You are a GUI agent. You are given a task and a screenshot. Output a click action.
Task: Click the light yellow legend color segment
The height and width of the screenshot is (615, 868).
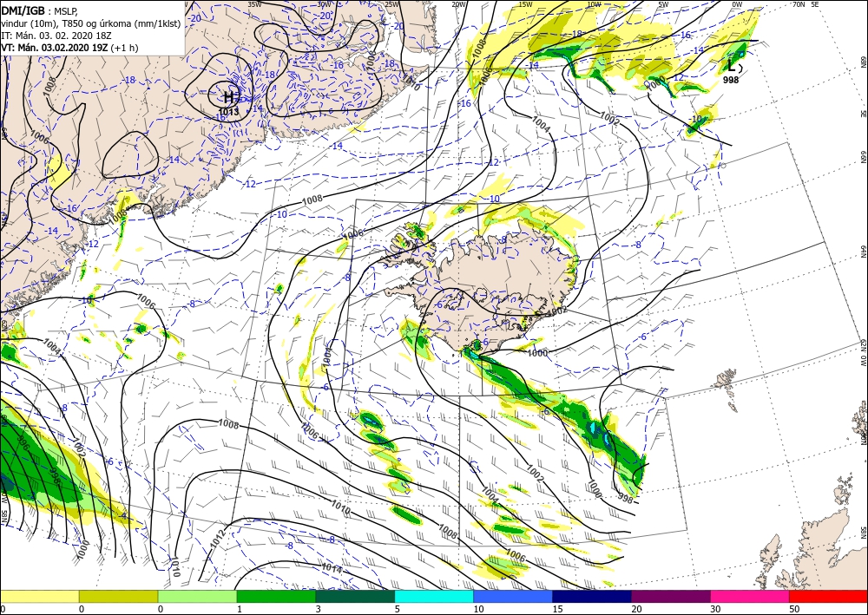pyautogui.click(x=39, y=596)
